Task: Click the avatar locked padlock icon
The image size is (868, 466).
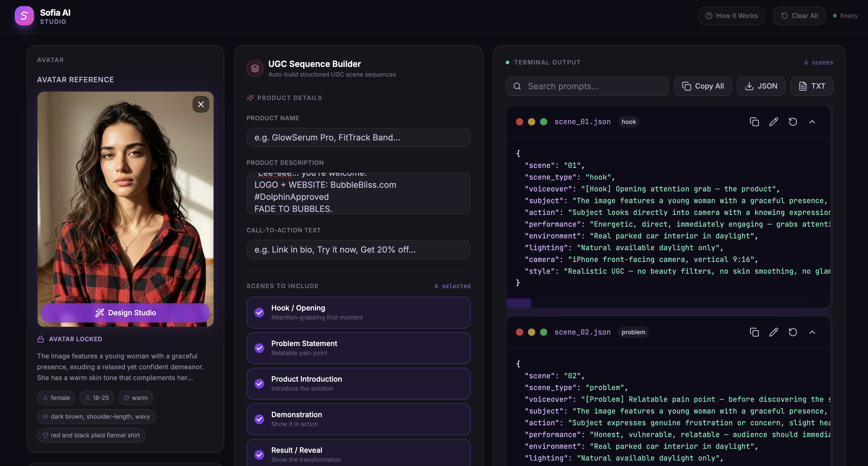Action: pyautogui.click(x=41, y=339)
